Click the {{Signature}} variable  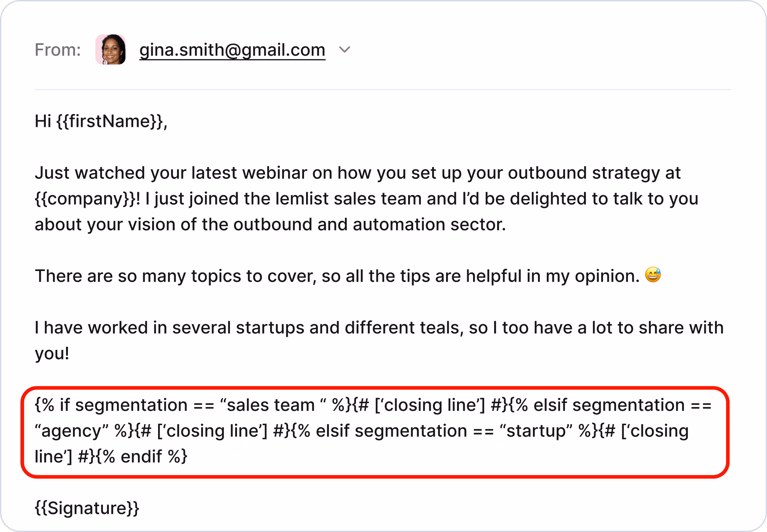point(87,508)
